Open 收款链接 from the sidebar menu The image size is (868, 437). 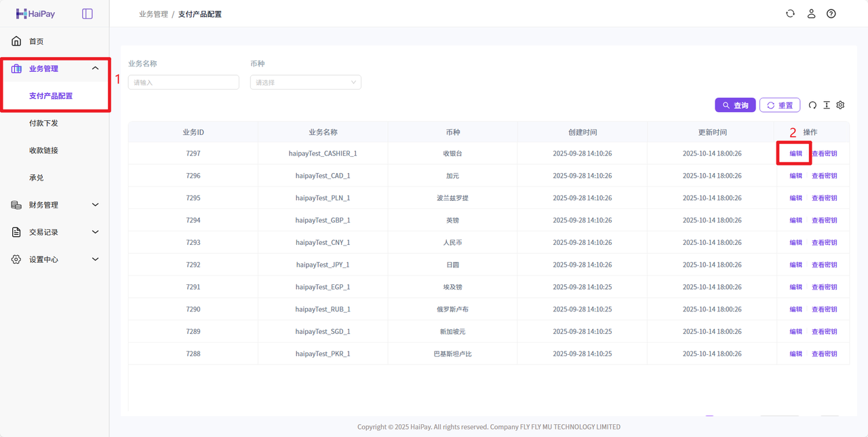click(x=43, y=150)
